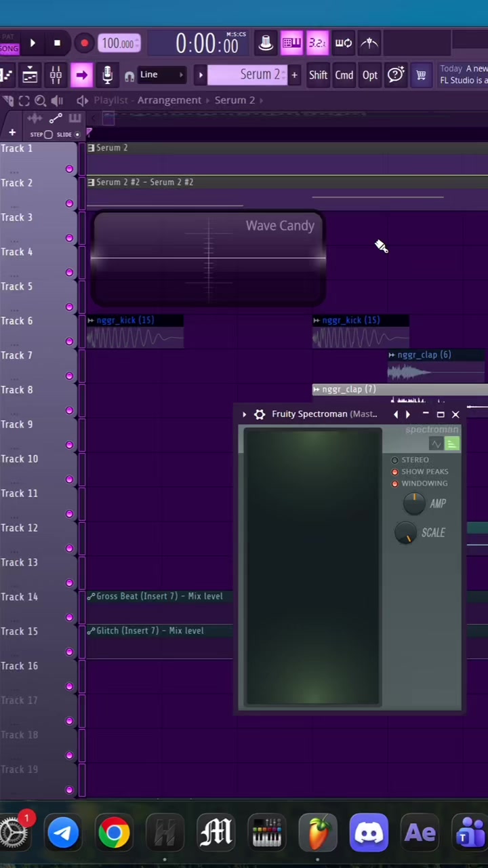The width and height of the screenshot is (488, 868).
Task: Open the Line snap dropdown
Action: [161, 75]
